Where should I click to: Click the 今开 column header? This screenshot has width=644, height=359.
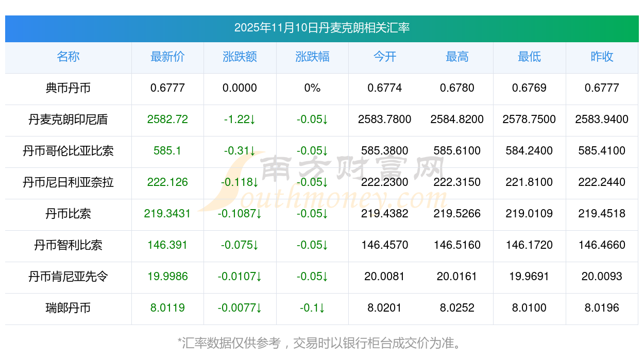coord(384,57)
